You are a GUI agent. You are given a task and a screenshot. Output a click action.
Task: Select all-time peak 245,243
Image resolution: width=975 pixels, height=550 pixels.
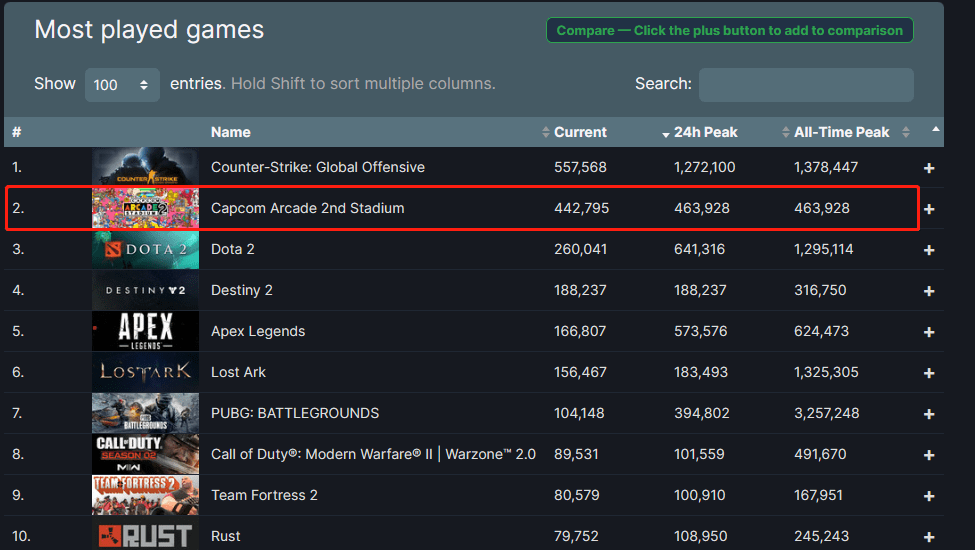[x=821, y=536]
